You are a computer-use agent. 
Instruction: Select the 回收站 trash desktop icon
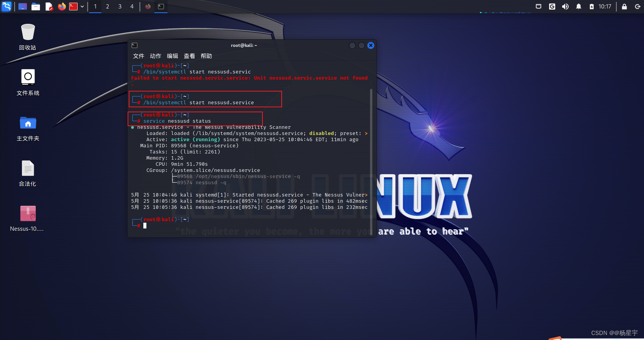[x=28, y=37]
